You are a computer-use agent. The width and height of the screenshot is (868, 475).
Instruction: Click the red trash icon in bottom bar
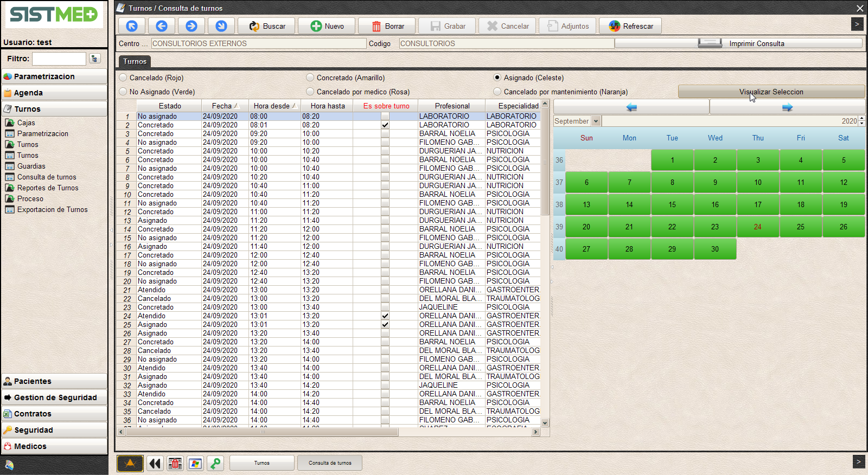pyautogui.click(x=175, y=463)
